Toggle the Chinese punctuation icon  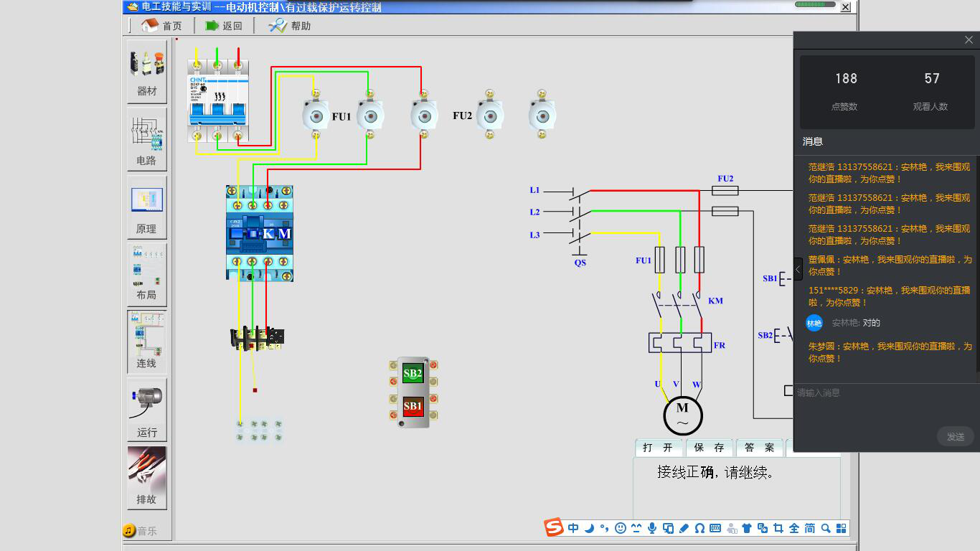click(x=605, y=528)
